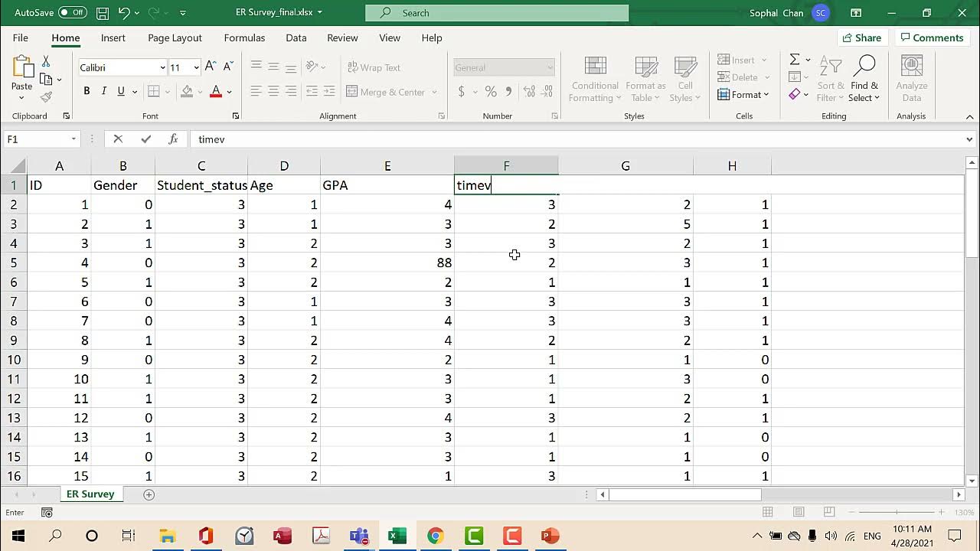
Task: Click the Format Painter brush icon
Action: (x=46, y=97)
